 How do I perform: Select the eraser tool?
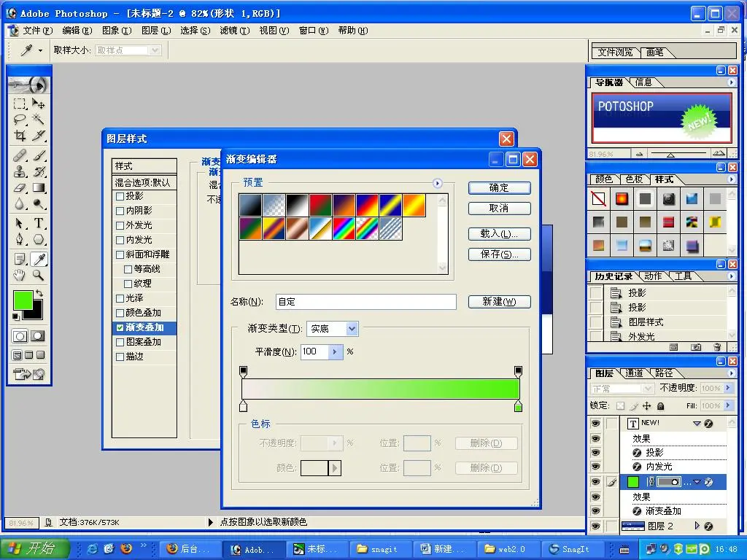pyautogui.click(x=20, y=188)
